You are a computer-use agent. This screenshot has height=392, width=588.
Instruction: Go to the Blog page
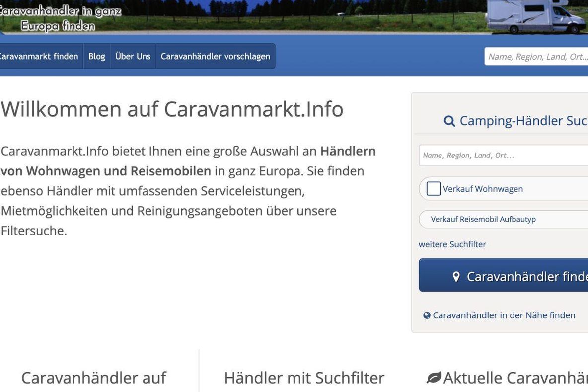[x=97, y=56]
